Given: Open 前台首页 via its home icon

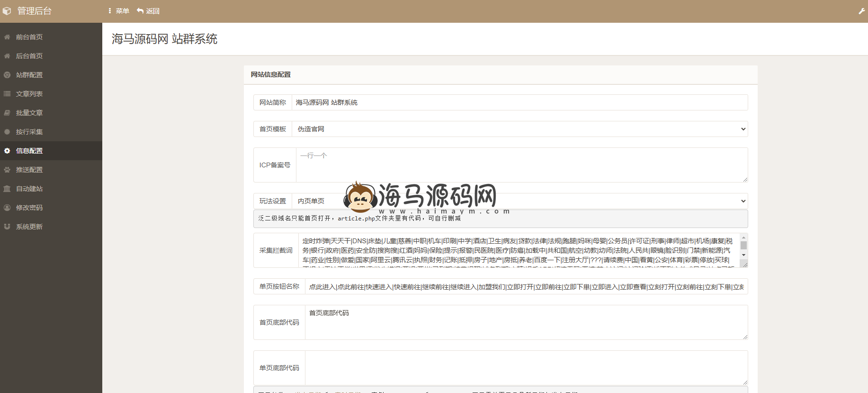Looking at the screenshot, I should click(x=7, y=37).
